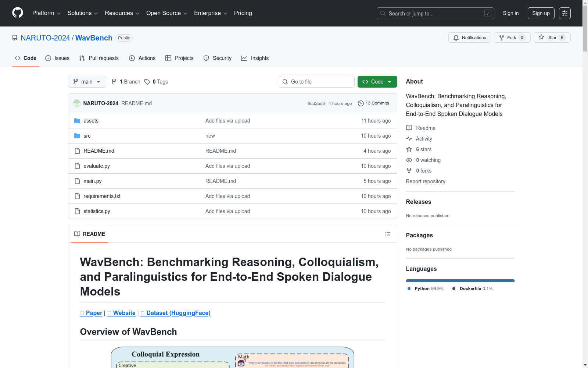The image size is (588, 368).
Task: Open the Website link in README
Action: tap(121, 313)
